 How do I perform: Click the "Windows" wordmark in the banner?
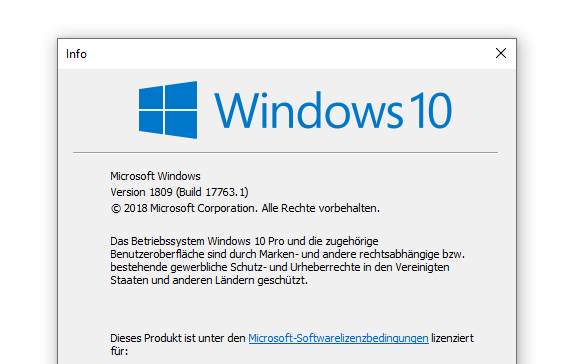click(308, 110)
